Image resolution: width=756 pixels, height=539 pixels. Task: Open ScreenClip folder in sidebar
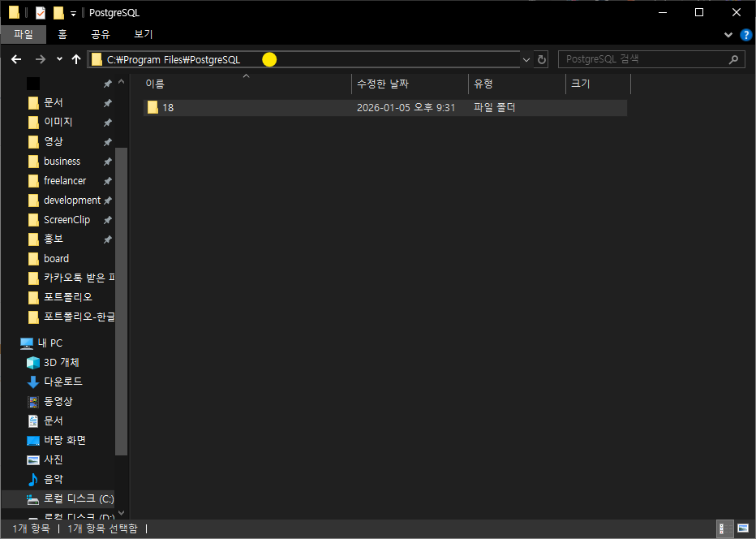click(67, 219)
